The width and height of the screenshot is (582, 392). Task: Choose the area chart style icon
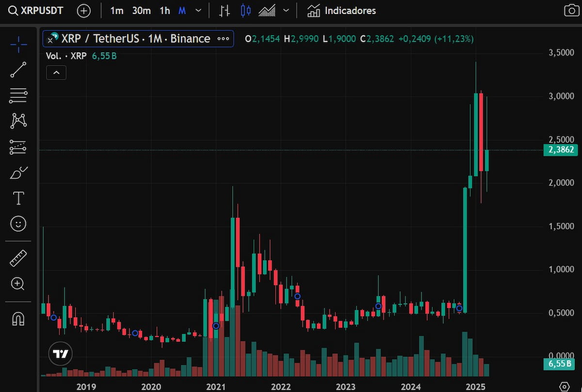point(267,10)
